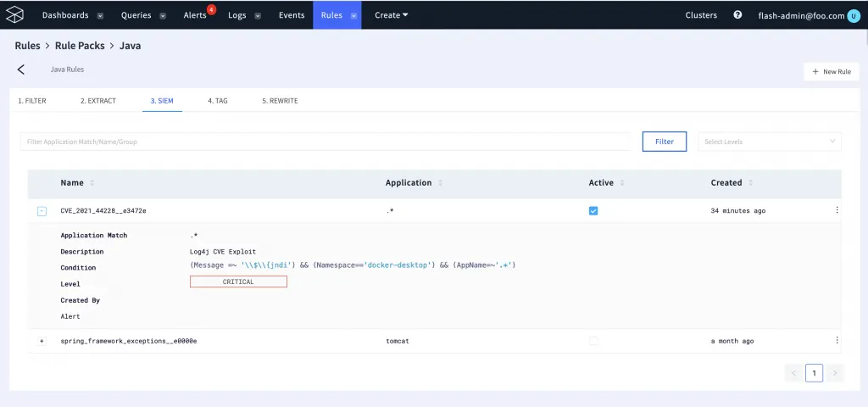Open the help question mark icon

click(x=737, y=15)
